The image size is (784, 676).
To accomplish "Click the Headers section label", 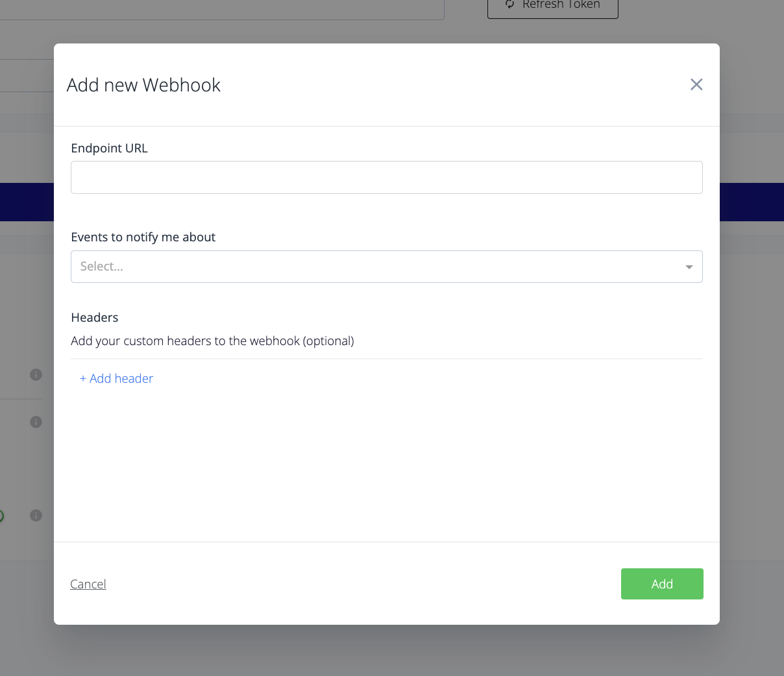I will point(95,317).
